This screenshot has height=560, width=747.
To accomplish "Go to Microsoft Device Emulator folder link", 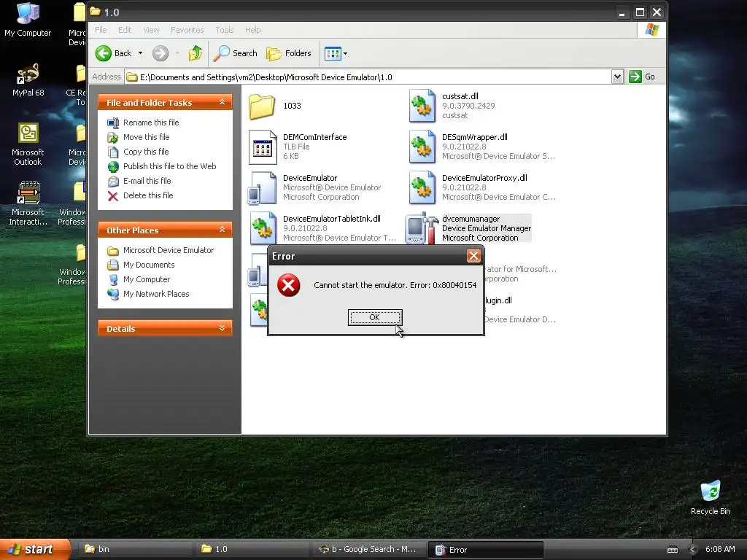I will (169, 250).
